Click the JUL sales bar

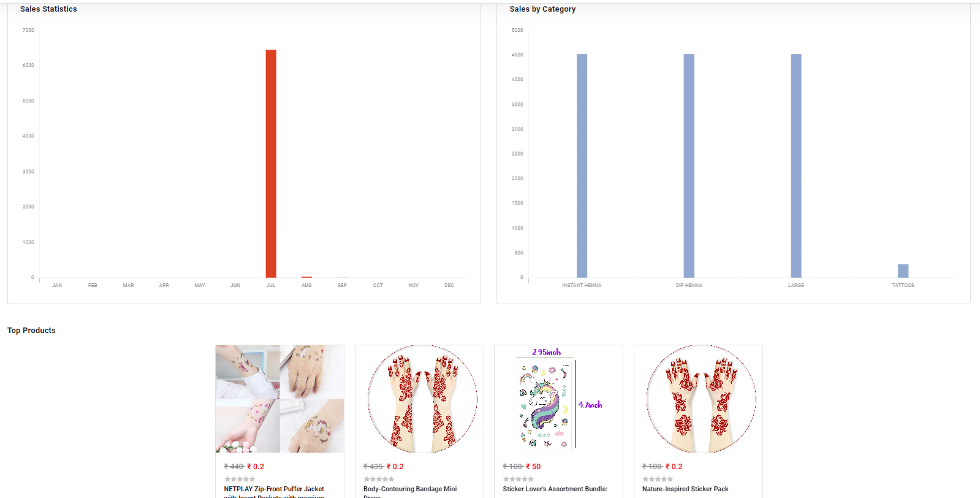[x=271, y=163]
